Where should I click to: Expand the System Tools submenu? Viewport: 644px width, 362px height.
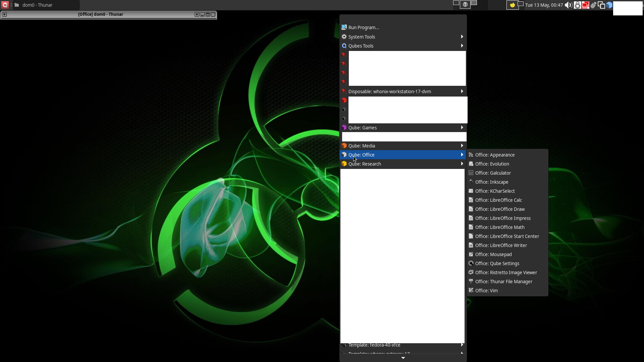click(362, 37)
